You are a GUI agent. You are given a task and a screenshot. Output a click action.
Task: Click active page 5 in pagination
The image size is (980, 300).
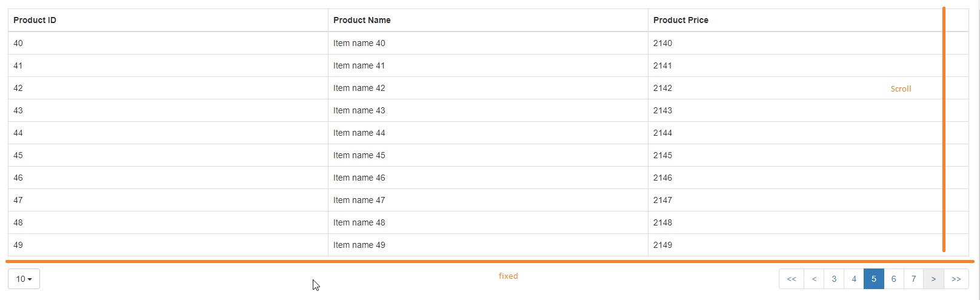(x=874, y=279)
